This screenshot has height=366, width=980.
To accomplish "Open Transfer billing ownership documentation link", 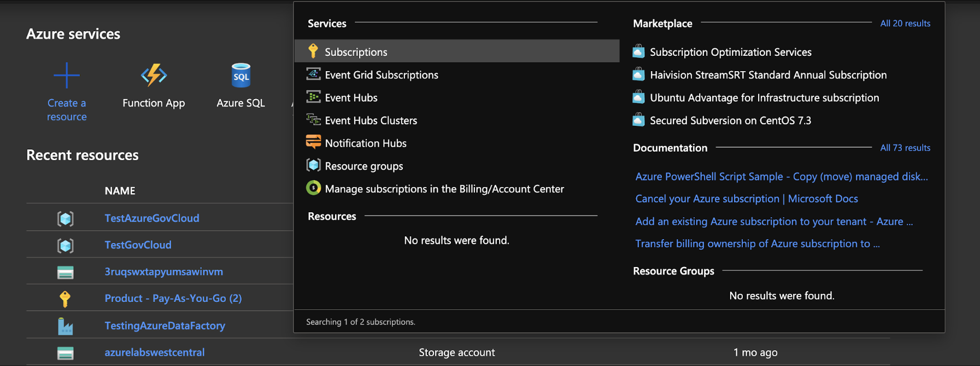I will pos(757,243).
